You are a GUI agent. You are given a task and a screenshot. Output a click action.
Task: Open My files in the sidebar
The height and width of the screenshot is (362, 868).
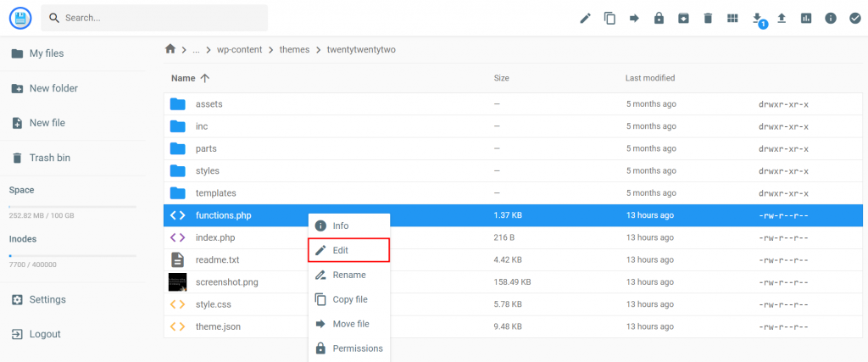coord(47,53)
